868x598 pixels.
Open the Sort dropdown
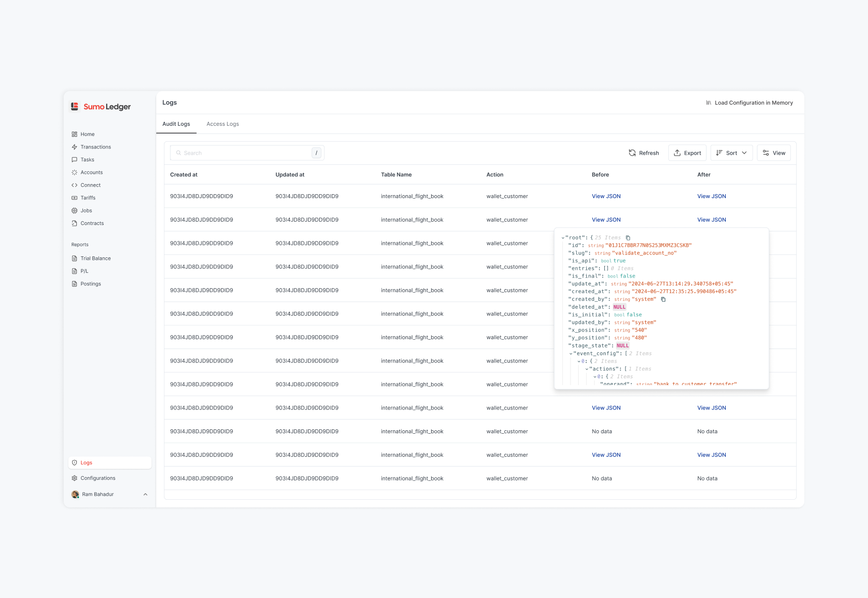point(732,153)
